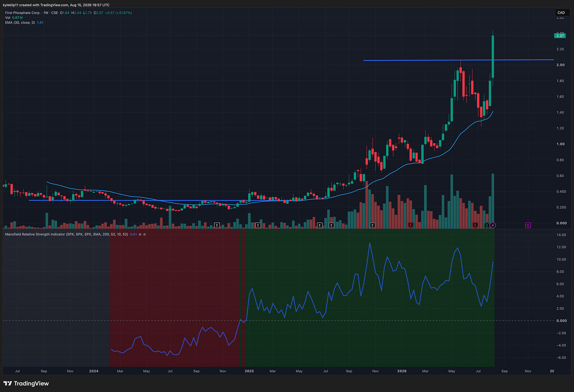Image resolution: width=574 pixels, height=392 pixels.
Task: Click the 6.00 indicator scale label
Action: tap(561, 284)
